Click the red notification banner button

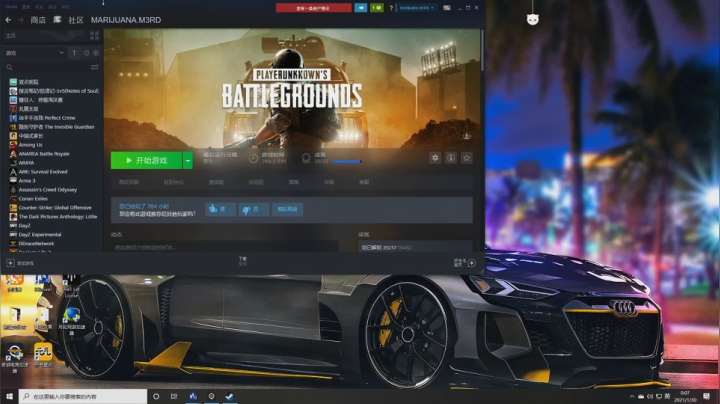pyautogui.click(x=314, y=8)
